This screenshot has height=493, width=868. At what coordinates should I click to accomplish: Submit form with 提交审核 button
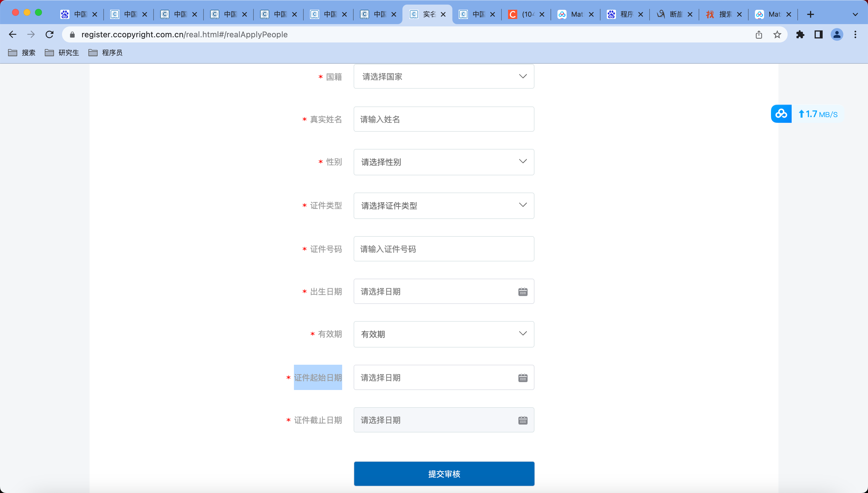tap(444, 474)
